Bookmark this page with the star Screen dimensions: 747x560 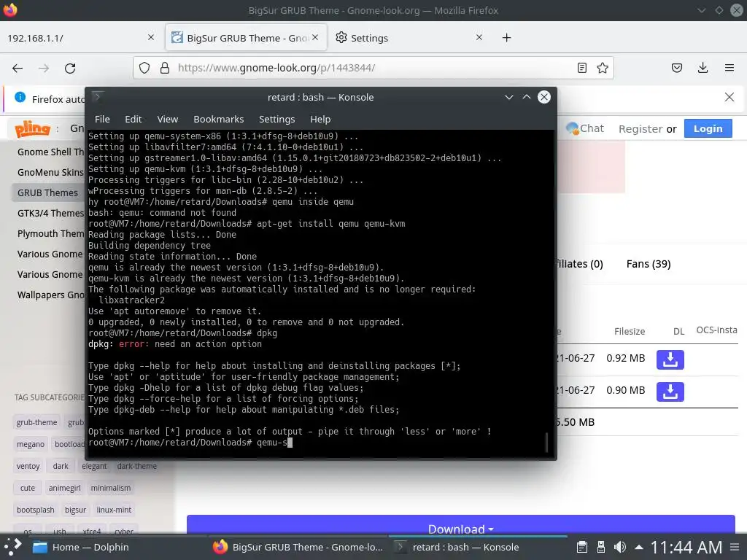[x=603, y=68]
